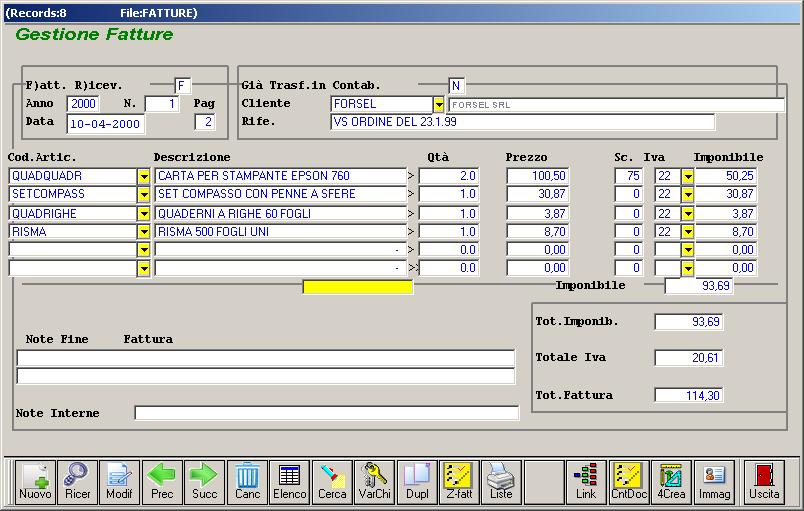Click the Tot.Imponib. value 93,69
804x511 pixels.
[x=689, y=322]
